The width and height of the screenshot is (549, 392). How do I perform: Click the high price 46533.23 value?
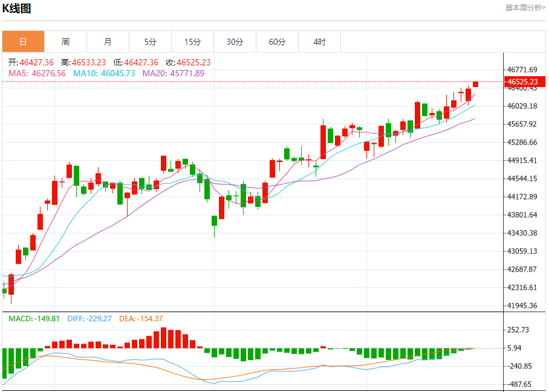pos(89,62)
